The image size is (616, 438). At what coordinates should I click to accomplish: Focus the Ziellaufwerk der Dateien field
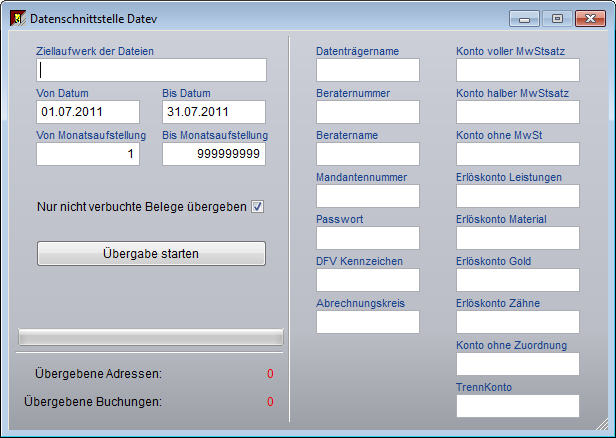tap(151, 70)
